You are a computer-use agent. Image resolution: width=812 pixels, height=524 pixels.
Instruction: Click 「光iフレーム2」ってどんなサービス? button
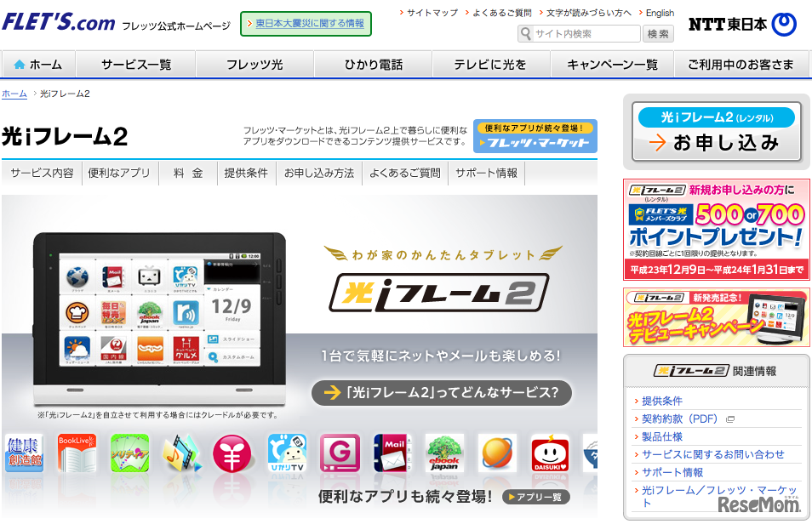[442, 393]
